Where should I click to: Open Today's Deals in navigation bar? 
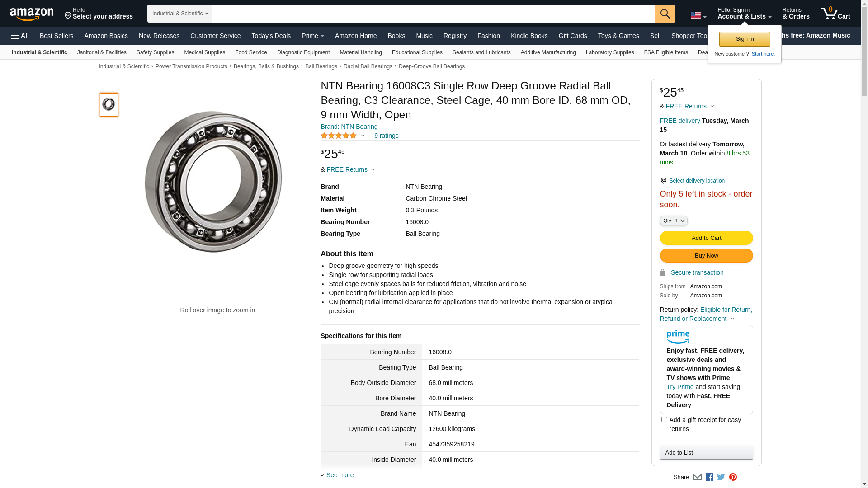(x=271, y=36)
